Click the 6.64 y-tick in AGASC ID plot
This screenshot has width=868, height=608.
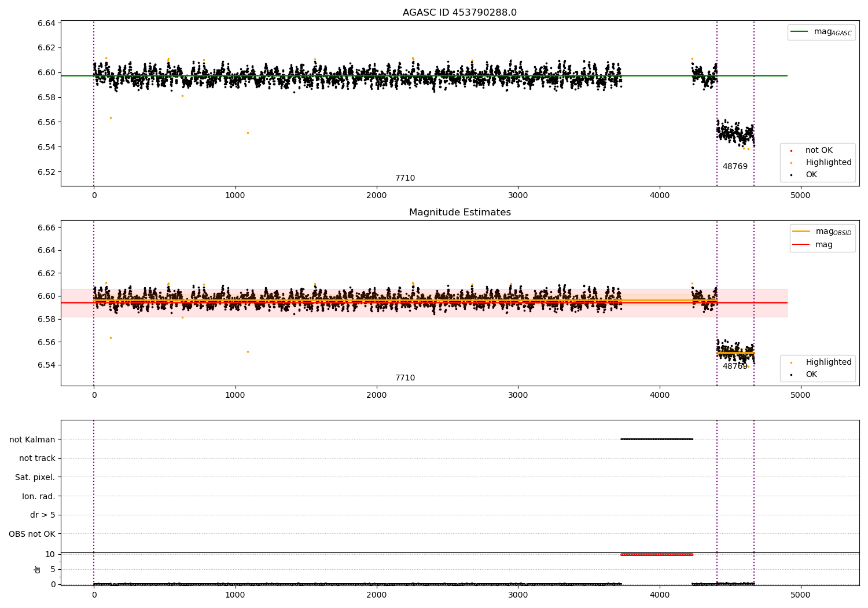(x=46, y=23)
